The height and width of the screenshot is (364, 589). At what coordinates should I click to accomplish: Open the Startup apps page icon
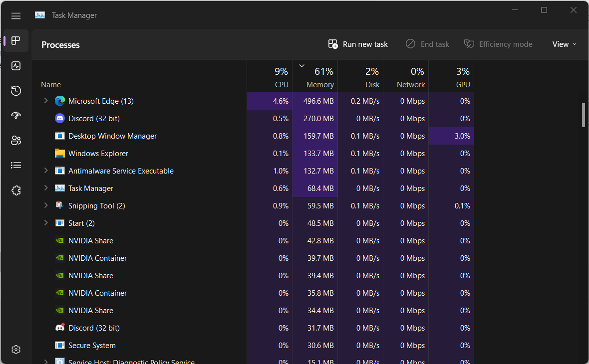click(16, 115)
